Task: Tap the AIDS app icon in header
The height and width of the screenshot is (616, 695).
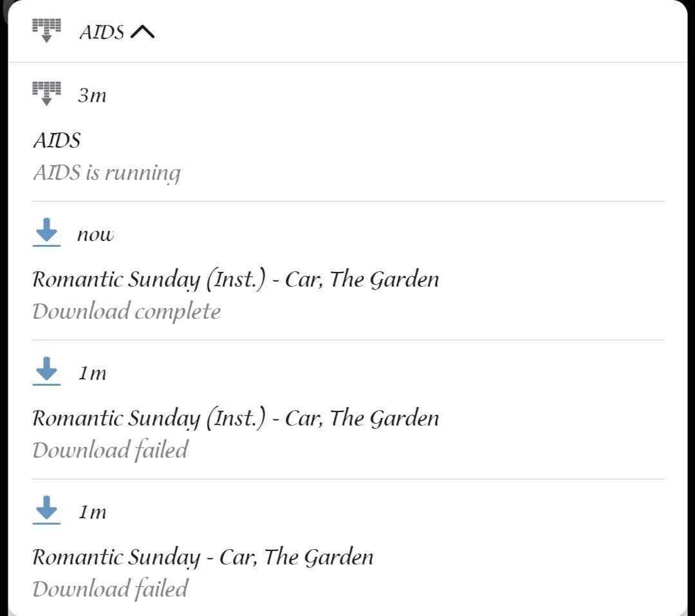Action: [46, 31]
